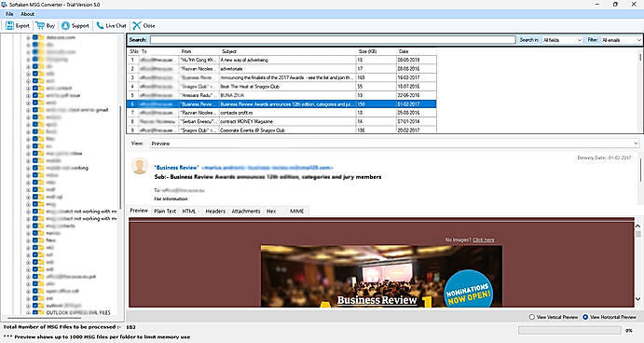Open the Filter All emails dropdown
The width and height of the screenshot is (644, 343).
coord(621,40)
